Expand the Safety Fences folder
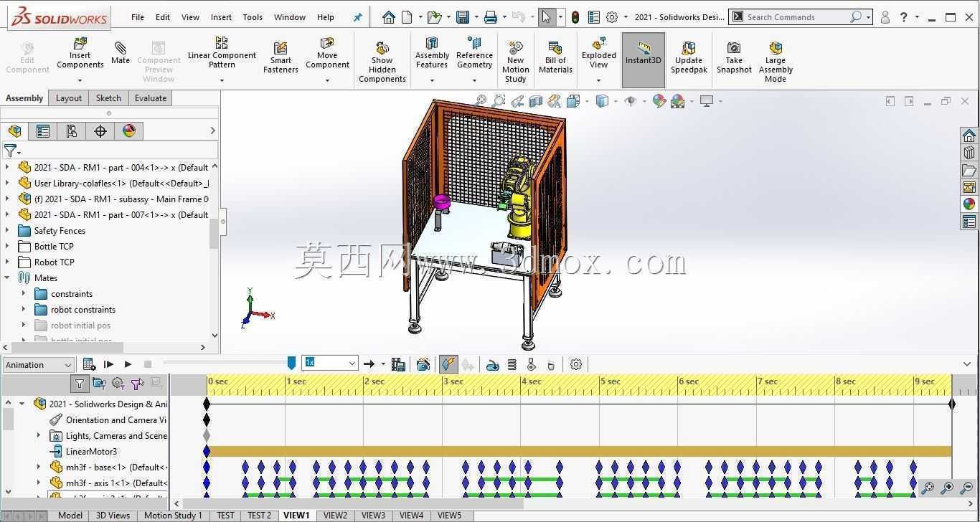980x522 pixels. tap(8, 231)
